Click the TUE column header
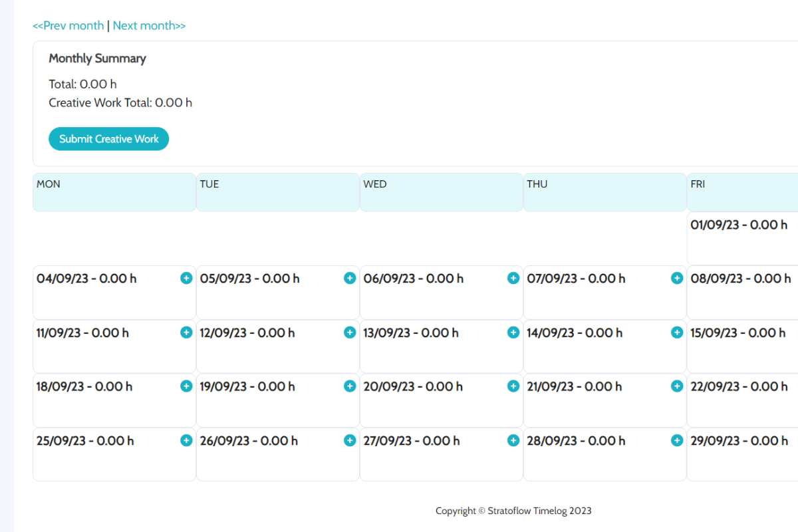This screenshot has width=798, height=532. [x=278, y=192]
